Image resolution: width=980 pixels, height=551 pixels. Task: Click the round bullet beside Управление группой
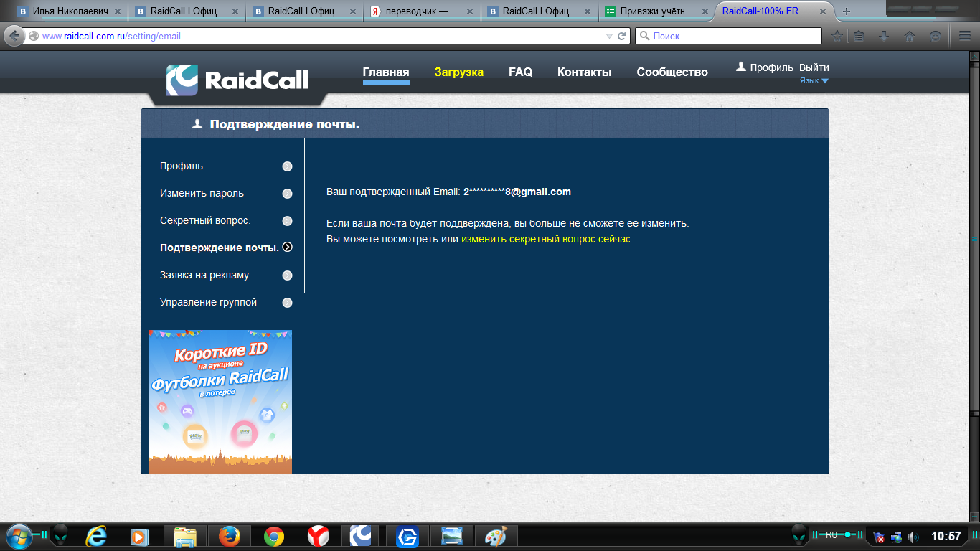[288, 303]
